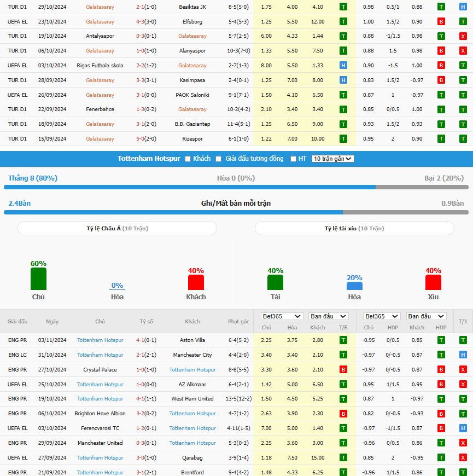473x476 pixels.
Task: Click the Phạt góc column header
Action: (x=239, y=322)
